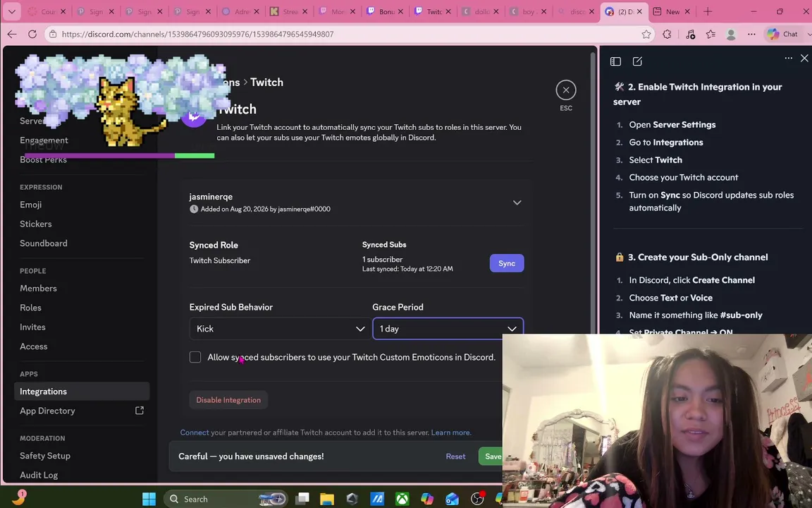This screenshot has height=508, width=812.
Task: Open Safety Setup settings
Action: pos(45,456)
